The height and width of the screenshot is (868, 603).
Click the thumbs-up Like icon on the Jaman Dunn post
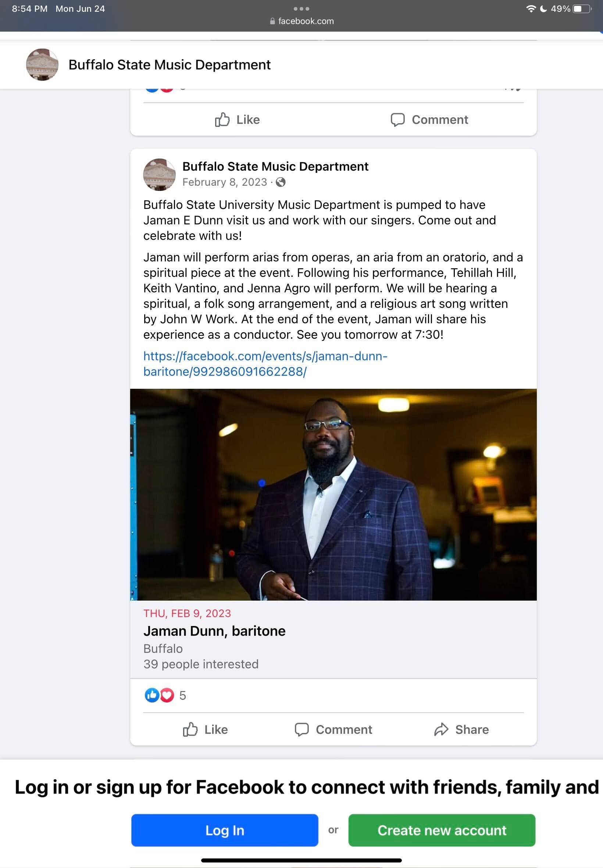pyautogui.click(x=190, y=729)
